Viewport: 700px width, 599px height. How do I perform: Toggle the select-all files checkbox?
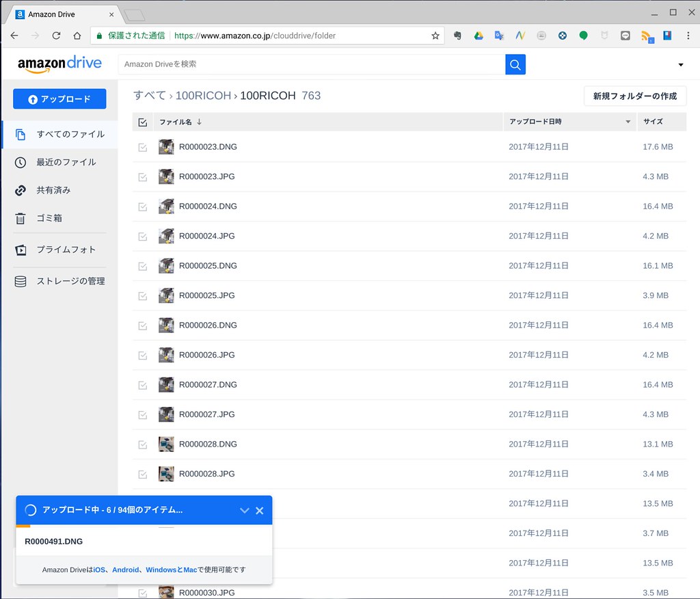click(x=143, y=122)
